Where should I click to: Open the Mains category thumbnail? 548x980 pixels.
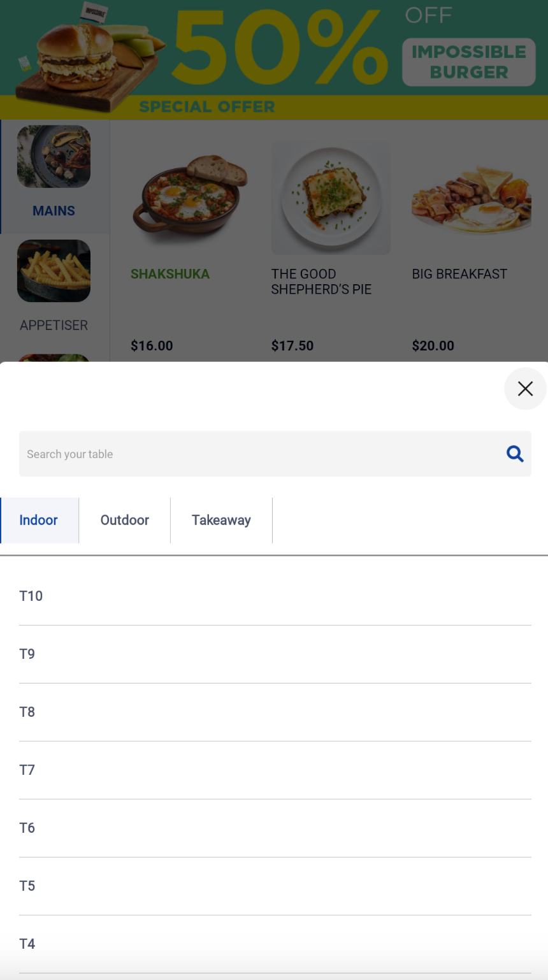tap(54, 157)
